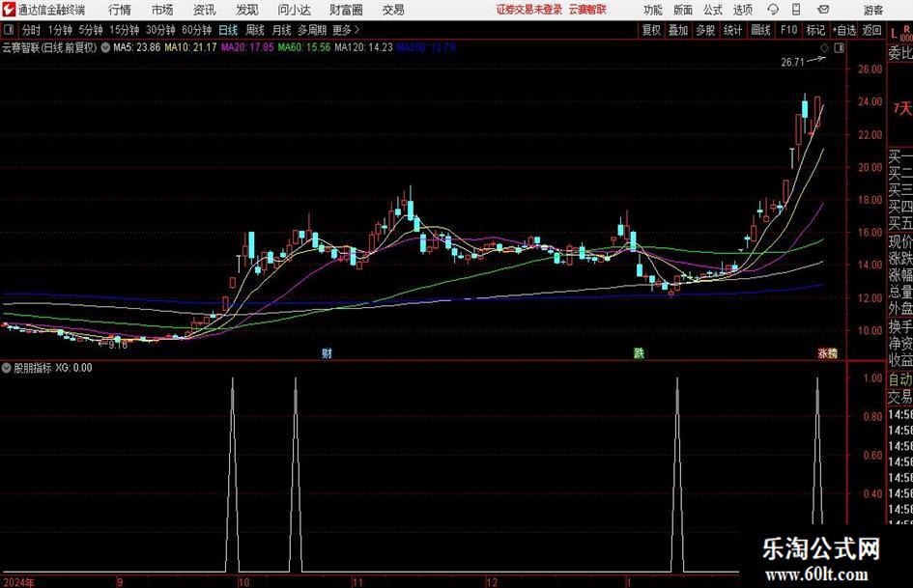Click the 通达信 red logo icon
This screenshot has width=913, height=588.
tap(9, 10)
